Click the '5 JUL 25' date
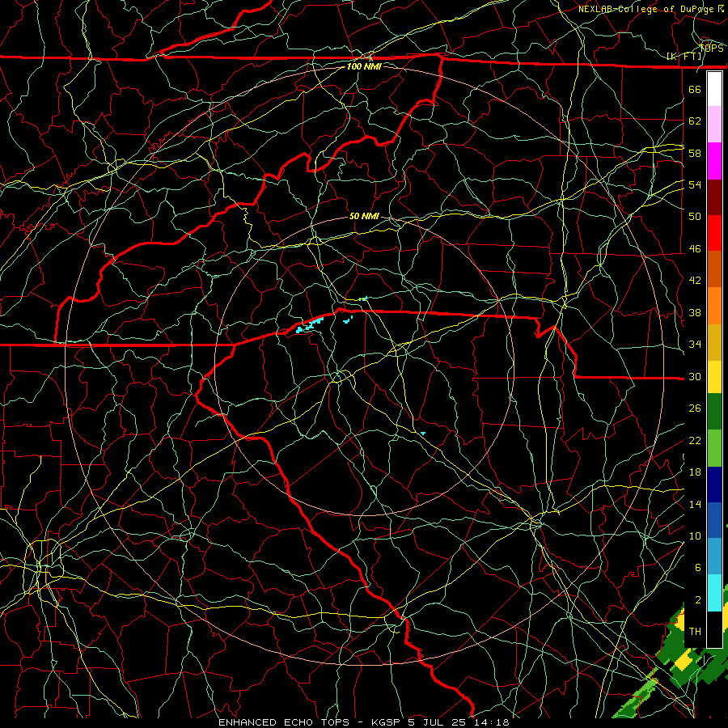The width and height of the screenshot is (728, 728). (x=438, y=722)
